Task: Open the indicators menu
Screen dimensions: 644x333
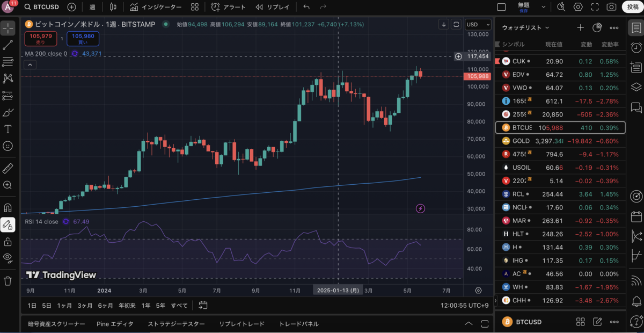Action: coord(155,7)
